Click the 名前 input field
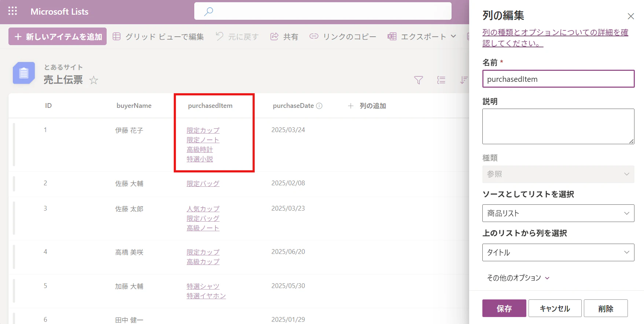The image size is (644, 324). pos(558,79)
